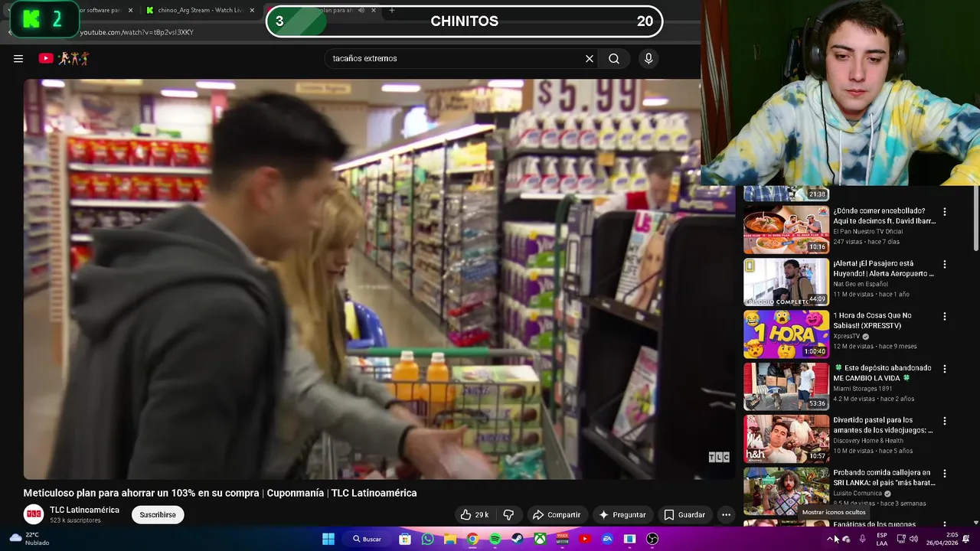Open options for ¿Dónde comer encebollado video
The width and height of the screenshot is (980, 551).
(x=944, y=212)
